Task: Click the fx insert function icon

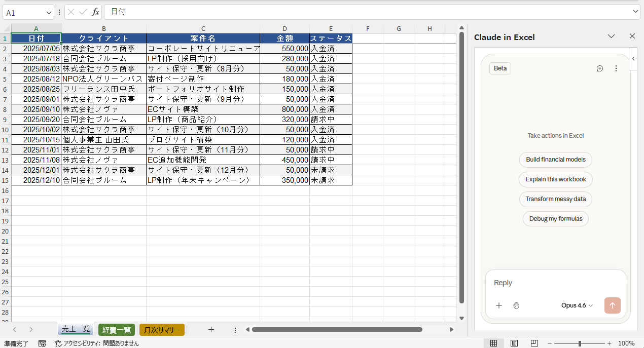Action: [95, 12]
